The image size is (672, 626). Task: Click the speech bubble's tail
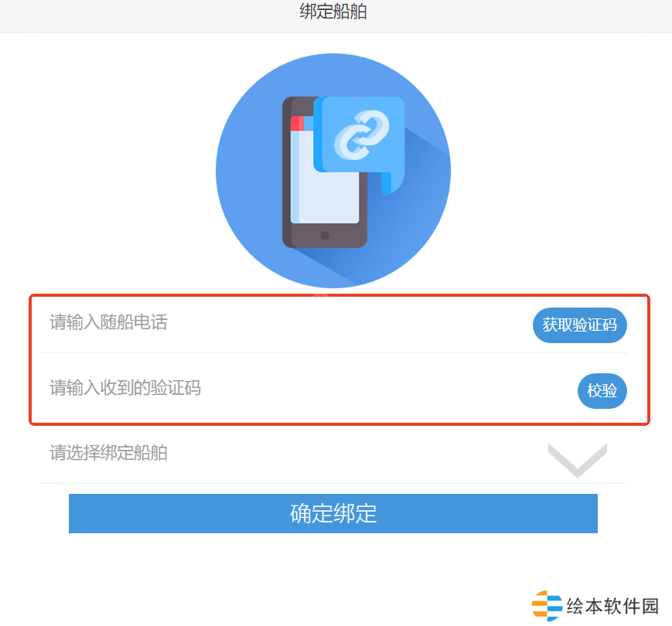[x=391, y=183]
